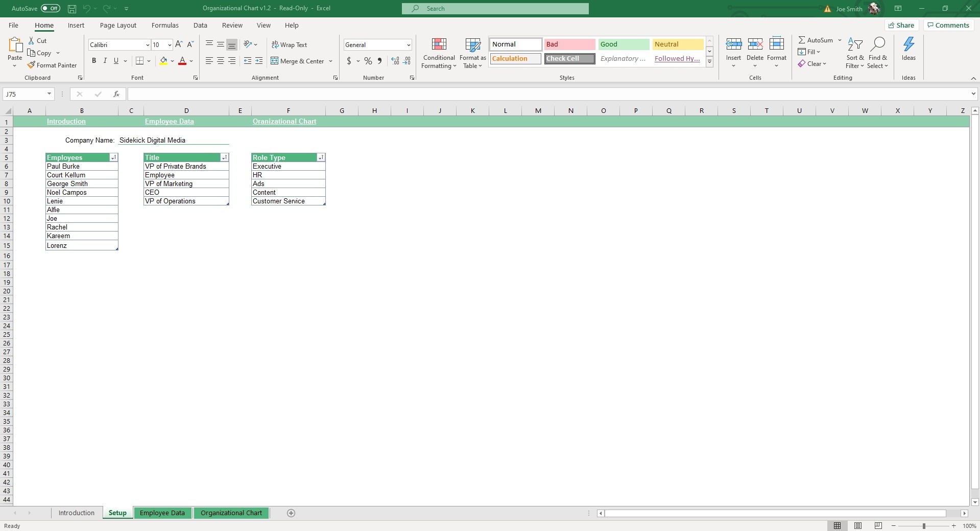980x531 pixels.
Task: Apply Percent Style format
Action: coord(368,61)
